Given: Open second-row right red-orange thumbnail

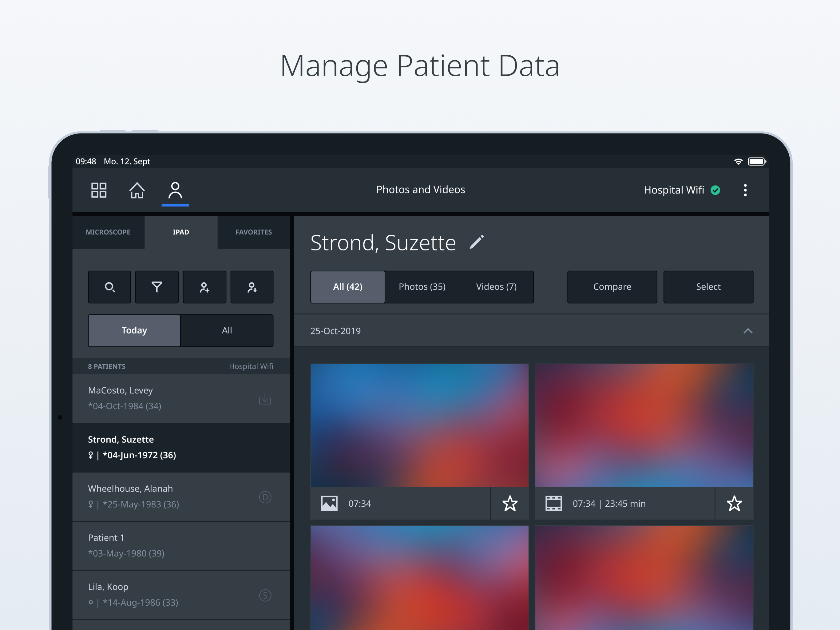Looking at the screenshot, I should 644,578.
